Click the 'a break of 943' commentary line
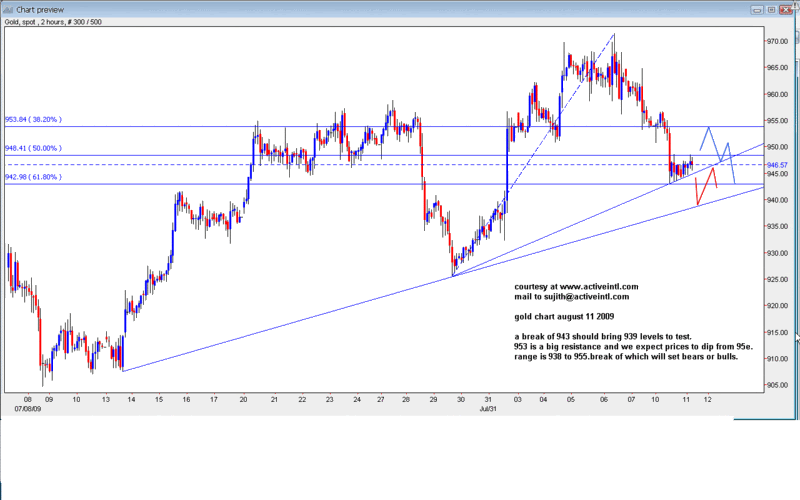The height and width of the screenshot is (500, 800). click(600, 336)
